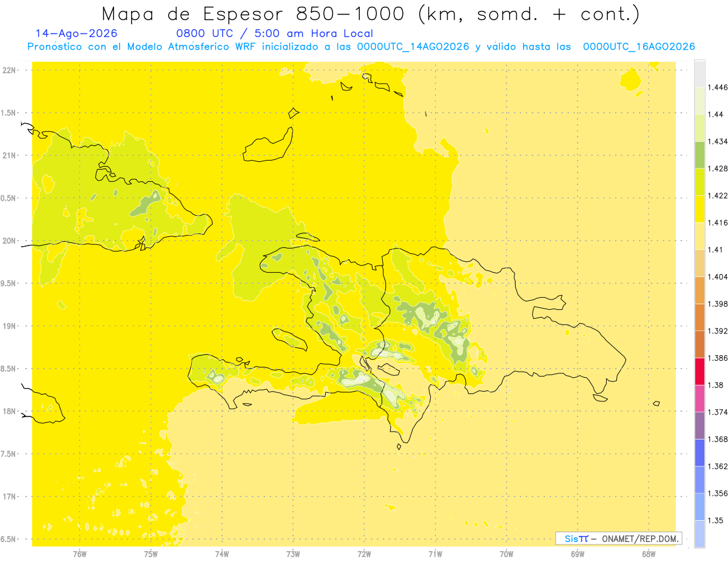Click the colorbar value 1.428
The width and height of the screenshot is (728, 562).
(x=719, y=169)
